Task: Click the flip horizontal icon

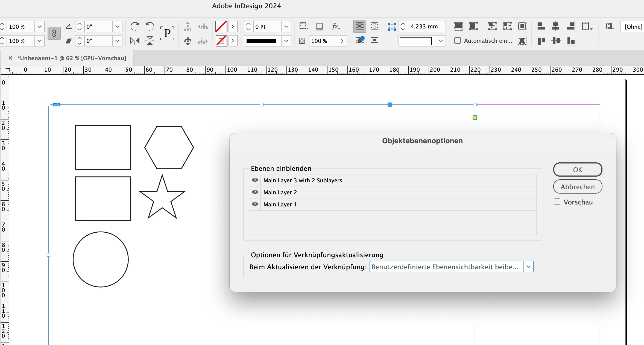Action: tap(135, 41)
